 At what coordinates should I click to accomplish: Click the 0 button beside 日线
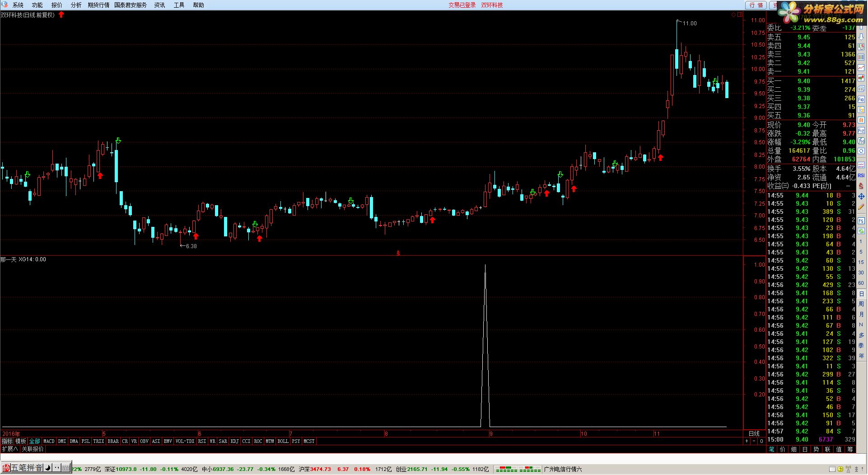click(x=761, y=441)
